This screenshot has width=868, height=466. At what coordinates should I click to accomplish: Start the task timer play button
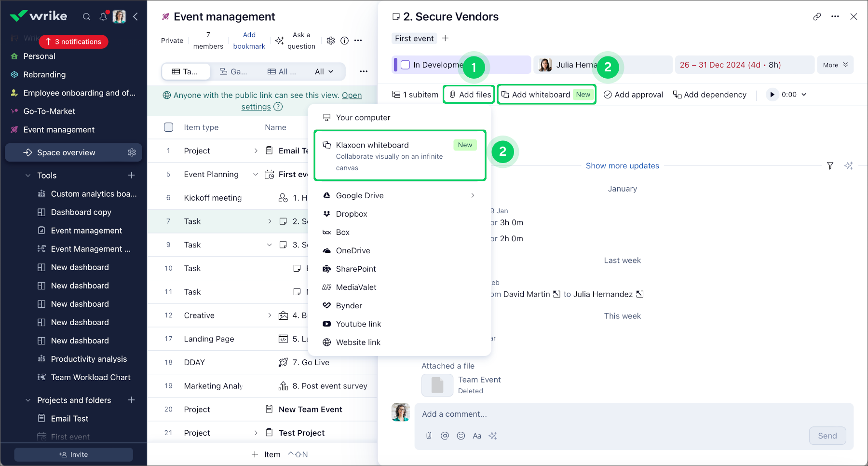tap(772, 95)
